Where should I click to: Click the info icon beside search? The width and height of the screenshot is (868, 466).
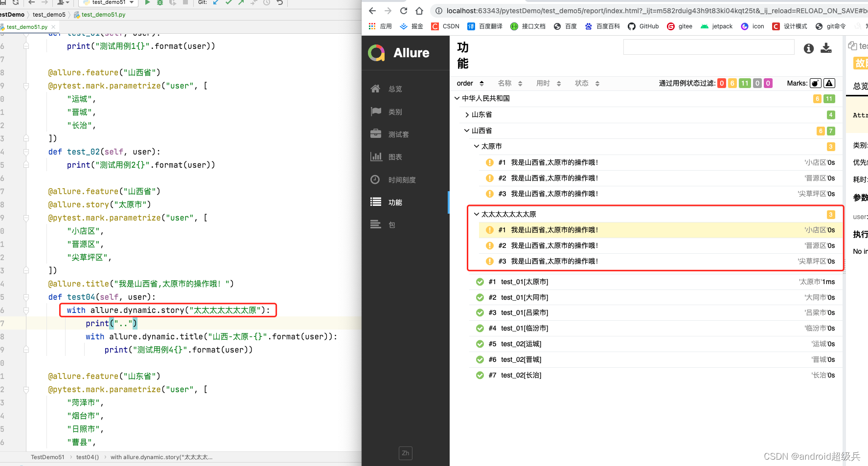809,48
